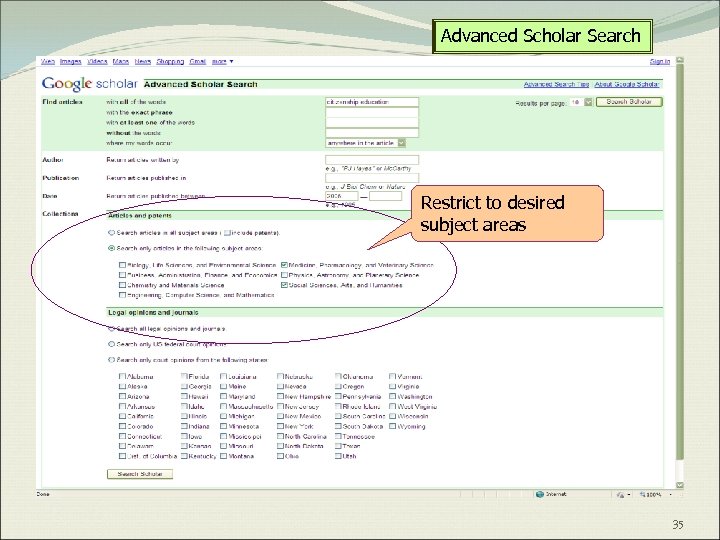Screen dimensions: 720x540
Task: Open the Maps link in top bar
Action: tap(121, 62)
